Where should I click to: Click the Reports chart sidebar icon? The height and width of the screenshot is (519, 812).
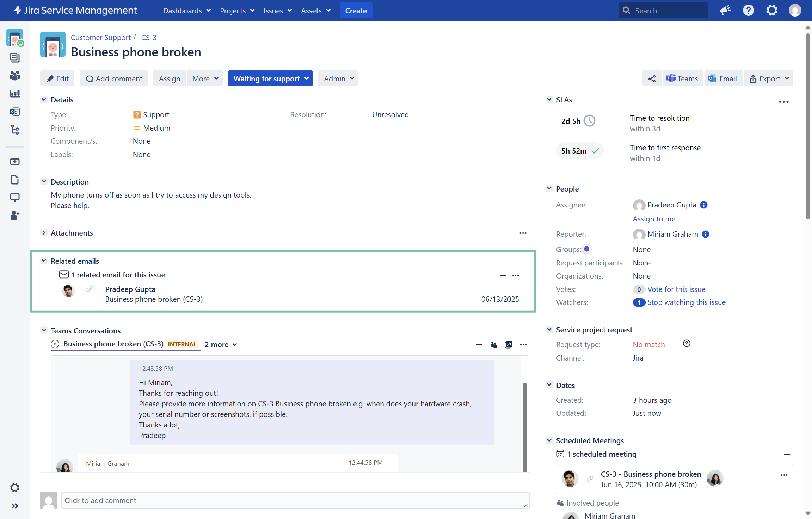pos(14,94)
